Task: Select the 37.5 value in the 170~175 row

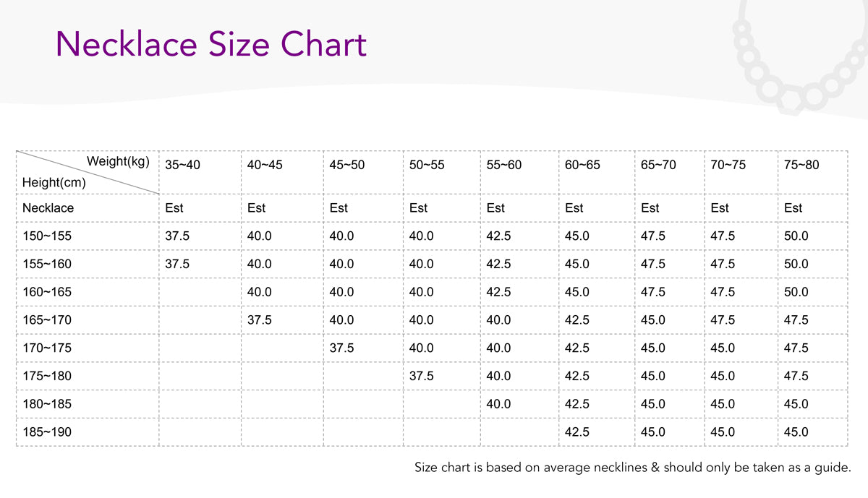Action: coord(341,348)
